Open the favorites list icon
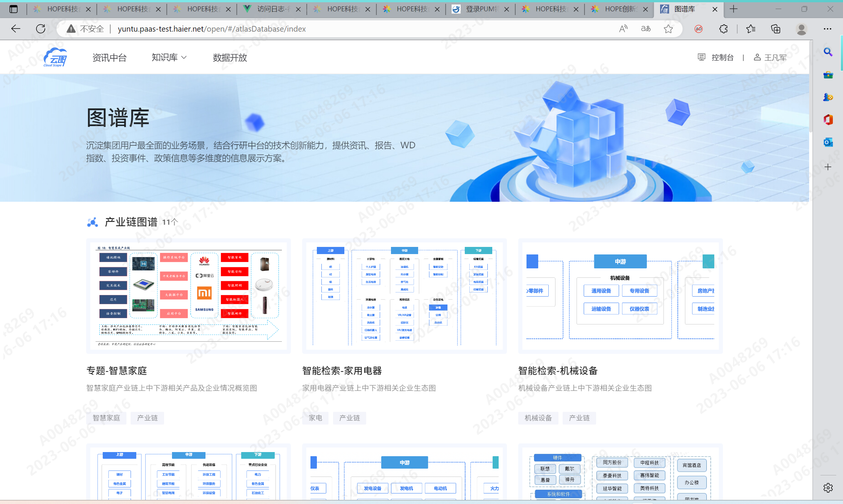 coord(751,29)
